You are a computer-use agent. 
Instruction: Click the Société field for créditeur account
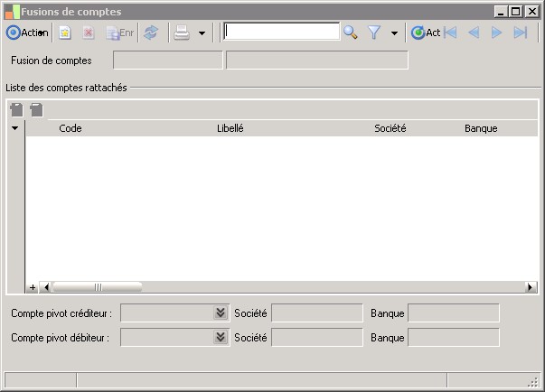[x=317, y=313]
